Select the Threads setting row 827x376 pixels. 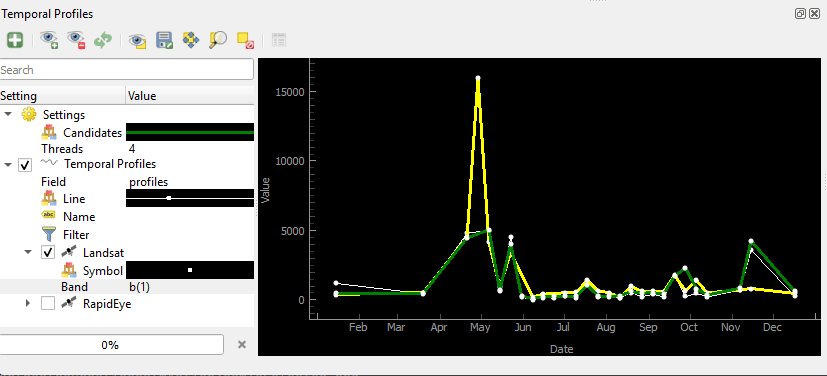[127, 149]
